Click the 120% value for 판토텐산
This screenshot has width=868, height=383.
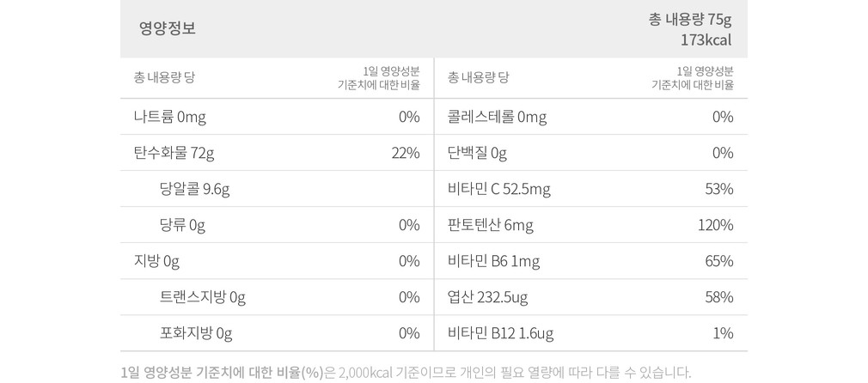(x=715, y=225)
